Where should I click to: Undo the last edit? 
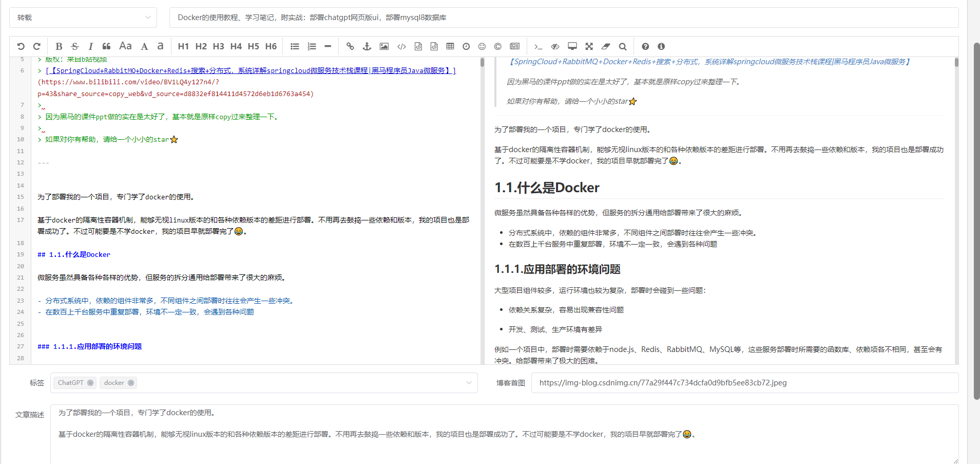click(x=21, y=46)
